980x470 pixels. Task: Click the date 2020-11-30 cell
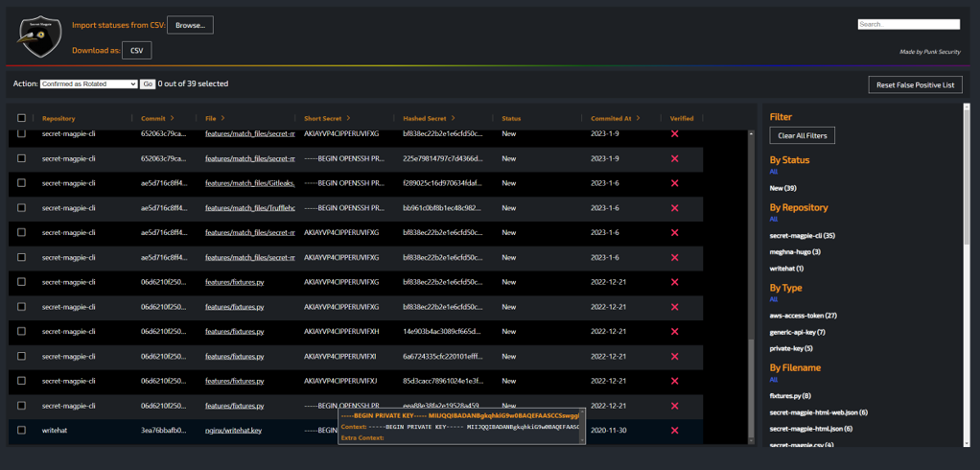pos(609,430)
